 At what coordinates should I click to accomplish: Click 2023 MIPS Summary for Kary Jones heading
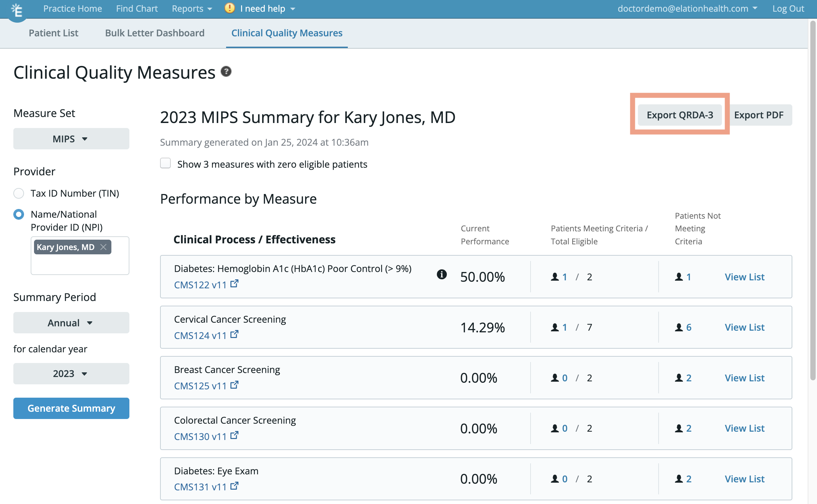tap(307, 117)
